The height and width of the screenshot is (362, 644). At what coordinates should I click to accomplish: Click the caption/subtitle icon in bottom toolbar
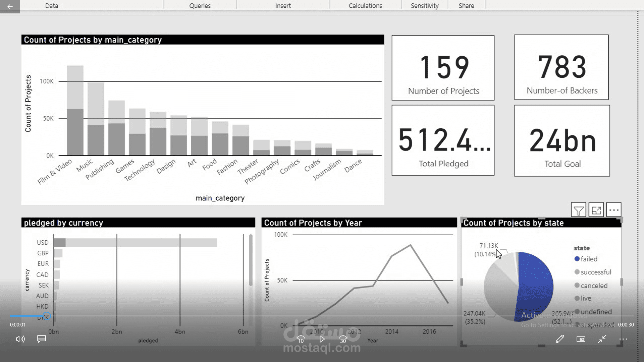pyautogui.click(x=41, y=339)
